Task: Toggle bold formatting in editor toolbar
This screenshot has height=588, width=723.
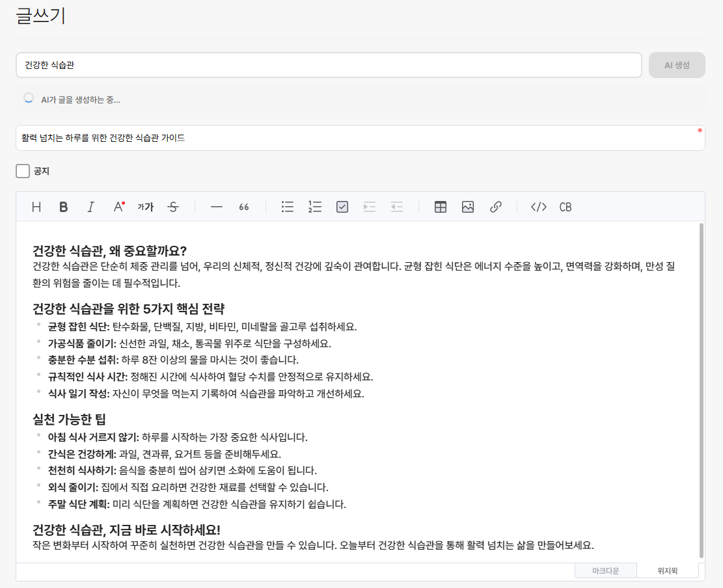Action: (x=64, y=207)
